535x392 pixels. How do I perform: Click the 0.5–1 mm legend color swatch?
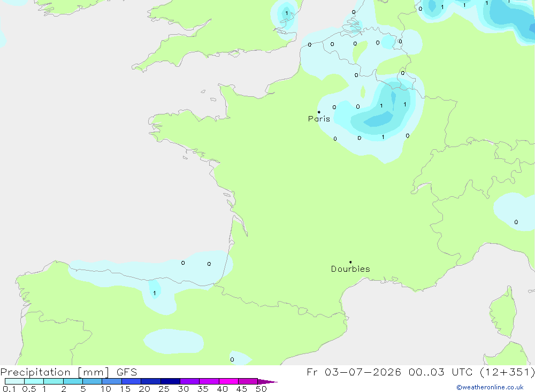[34, 381]
